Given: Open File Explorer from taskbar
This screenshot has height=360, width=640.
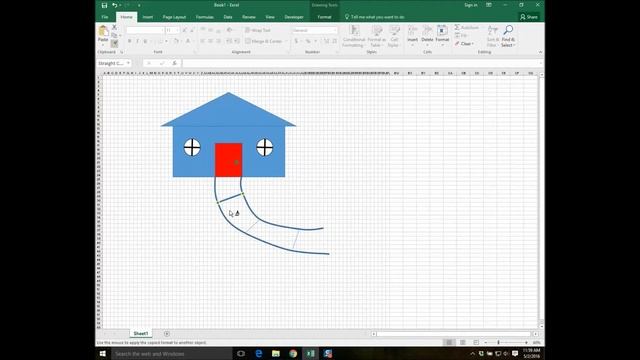Looking at the screenshot, I should pyautogui.click(x=276, y=354).
